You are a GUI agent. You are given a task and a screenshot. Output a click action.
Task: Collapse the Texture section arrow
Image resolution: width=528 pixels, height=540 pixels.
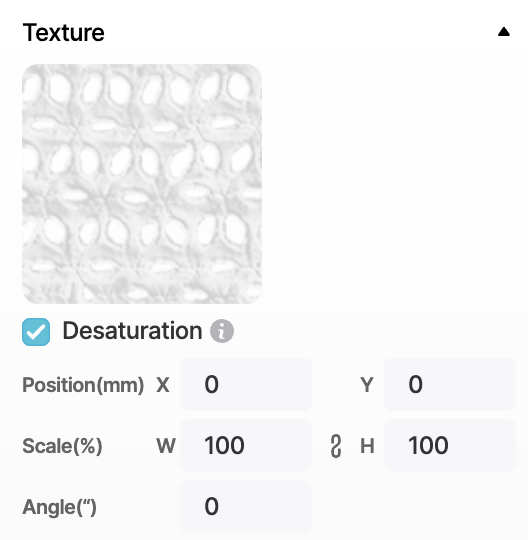(x=504, y=32)
